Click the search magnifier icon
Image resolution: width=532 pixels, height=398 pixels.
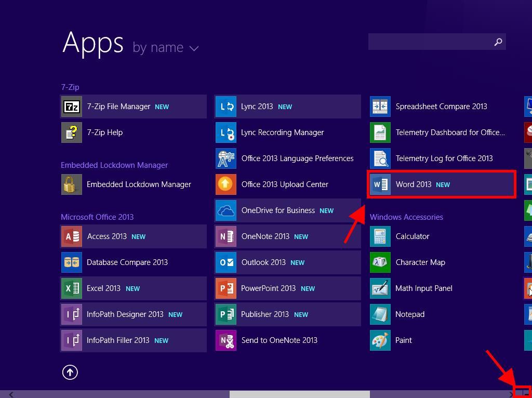(x=498, y=42)
